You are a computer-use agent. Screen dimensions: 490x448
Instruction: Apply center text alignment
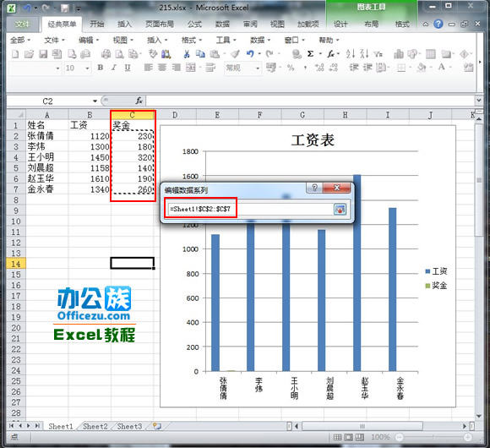click(162, 68)
